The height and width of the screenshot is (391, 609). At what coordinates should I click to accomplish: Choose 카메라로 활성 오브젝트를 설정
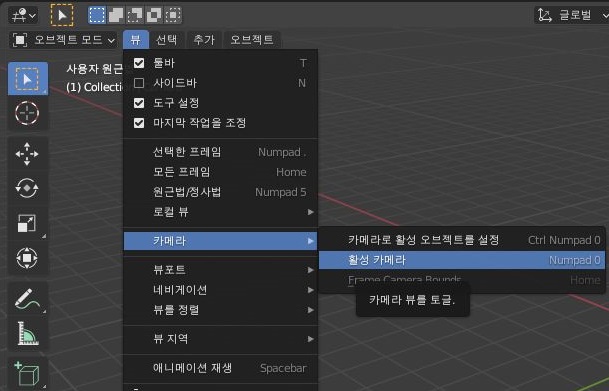coord(462,240)
